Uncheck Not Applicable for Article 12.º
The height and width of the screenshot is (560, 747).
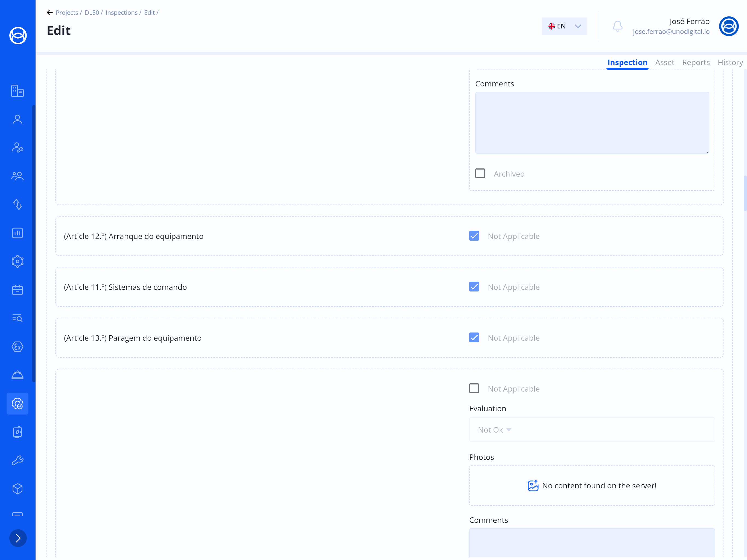(474, 236)
